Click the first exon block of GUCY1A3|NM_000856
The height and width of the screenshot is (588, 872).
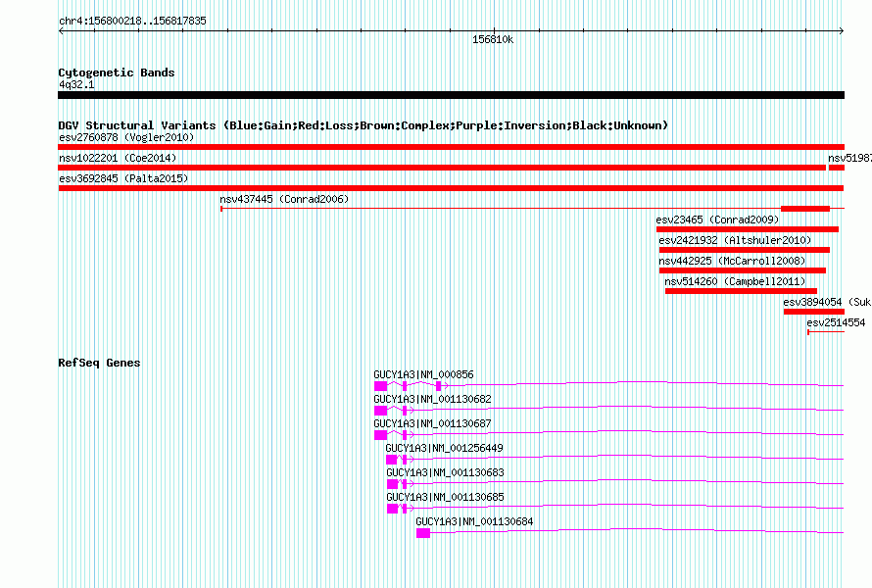(x=380, y=386)
